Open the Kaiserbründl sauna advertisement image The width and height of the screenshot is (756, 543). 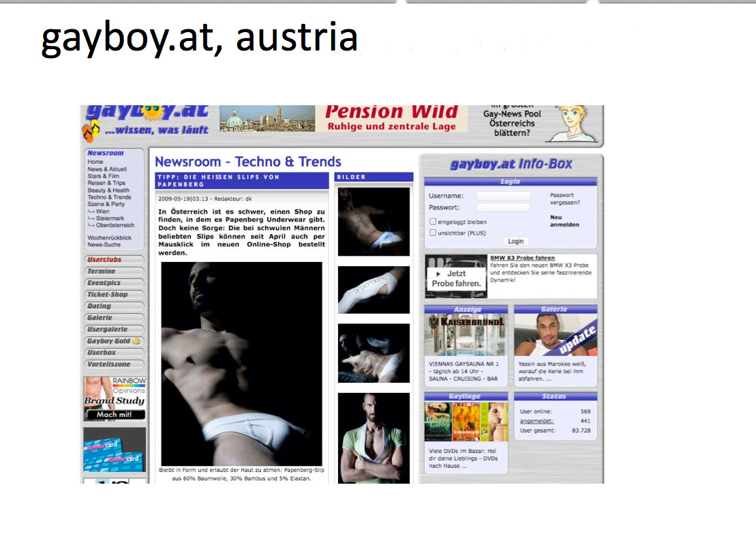(x=466, y=335)
